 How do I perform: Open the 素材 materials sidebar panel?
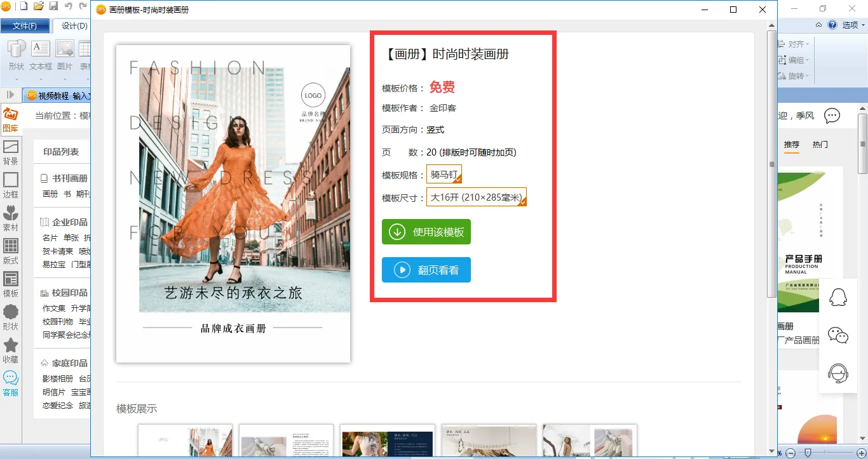[10, 219]
